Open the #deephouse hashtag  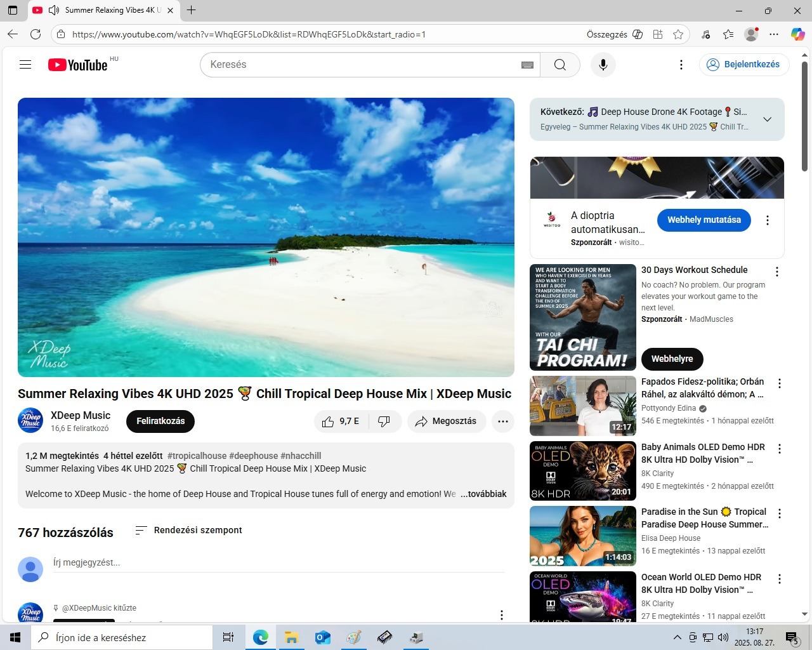253,456
